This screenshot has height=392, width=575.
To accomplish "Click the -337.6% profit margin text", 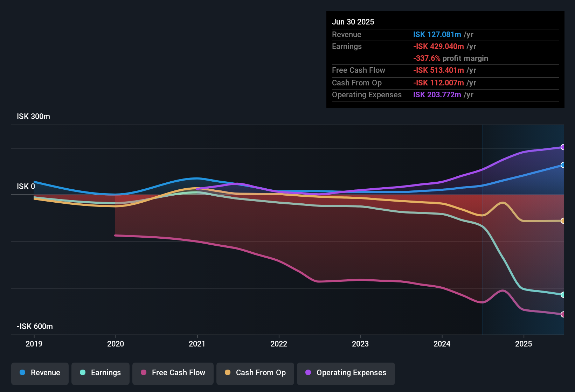I will (x=451, y=58).
